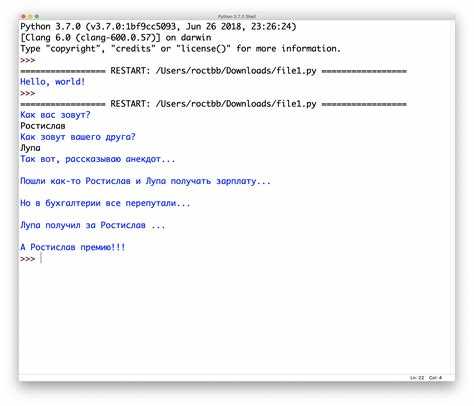Click the Clang 6.0 on darwin line
Viewport: 474px width, 406px height.
(x=116, y=37)
